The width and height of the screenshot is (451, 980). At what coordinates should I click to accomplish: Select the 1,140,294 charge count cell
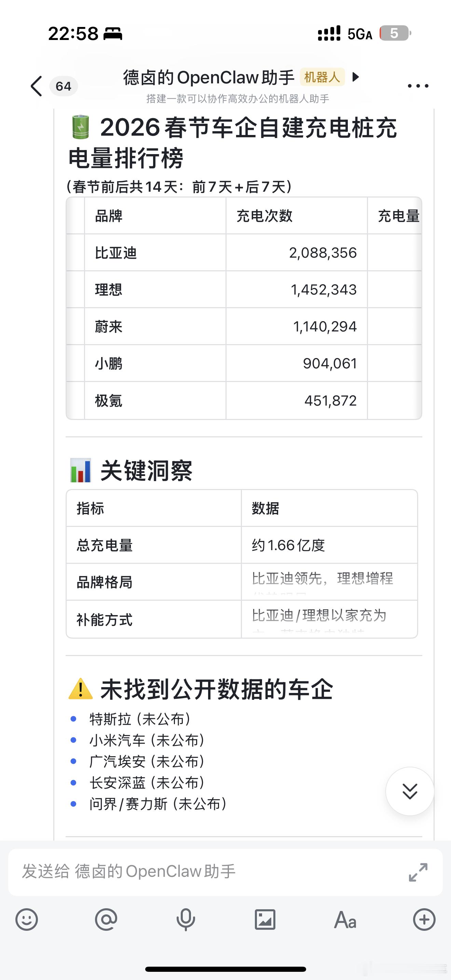pos(297,326)
